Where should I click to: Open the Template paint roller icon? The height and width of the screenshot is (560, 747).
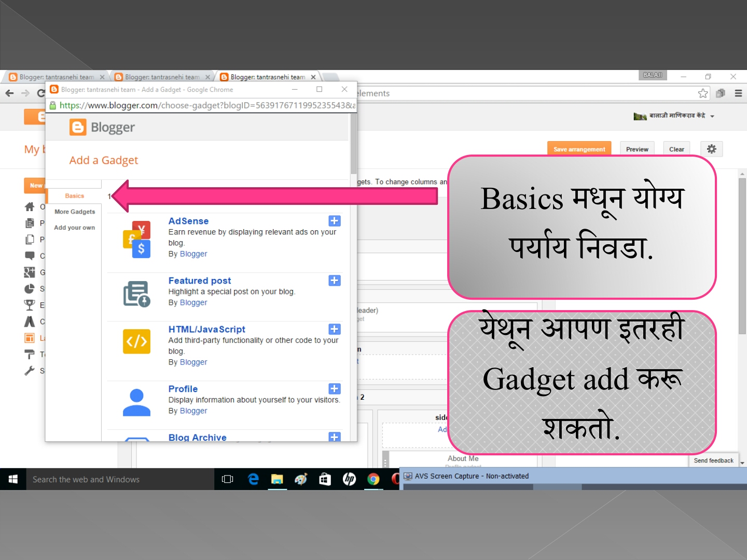30,354
